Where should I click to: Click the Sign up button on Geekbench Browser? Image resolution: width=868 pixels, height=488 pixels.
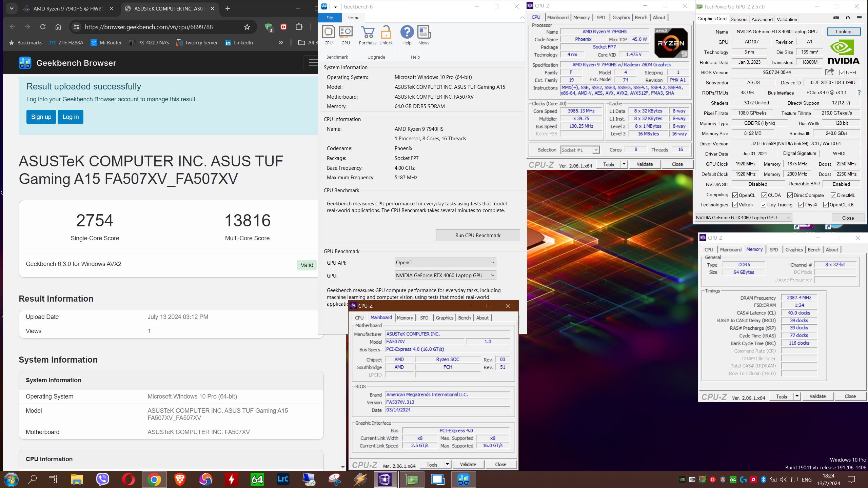click(x=41, y=117)
